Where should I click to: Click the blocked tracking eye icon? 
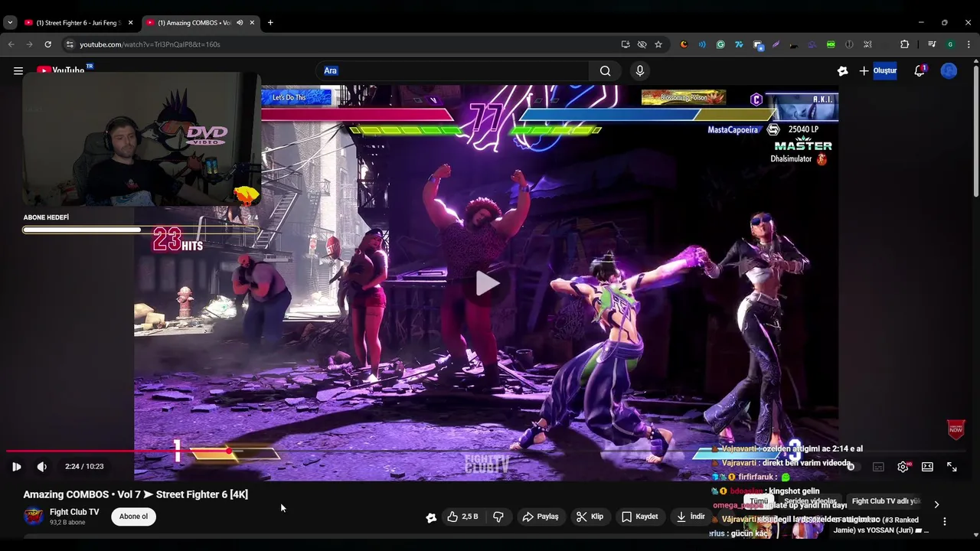tap(642, 44)
